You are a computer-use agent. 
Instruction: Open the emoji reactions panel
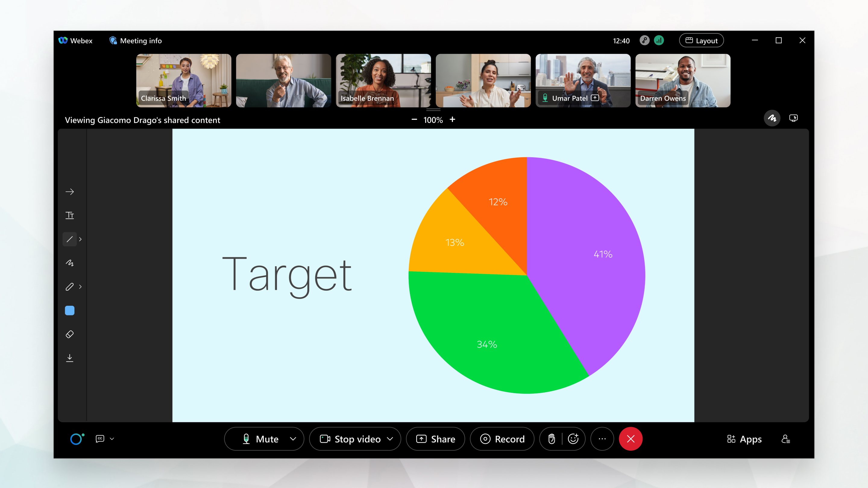(x=574, y=439)
